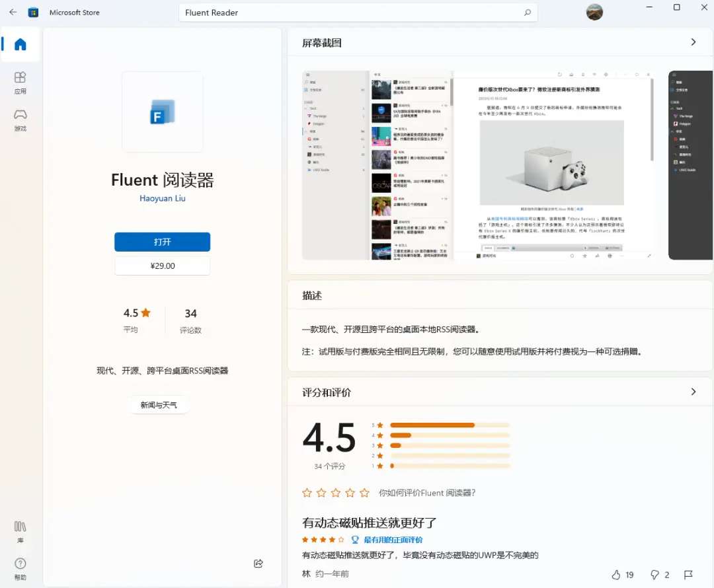Open the Haoyuan Liu publisher link
Viewport: 714px width, 588px height.
point(162,198)
